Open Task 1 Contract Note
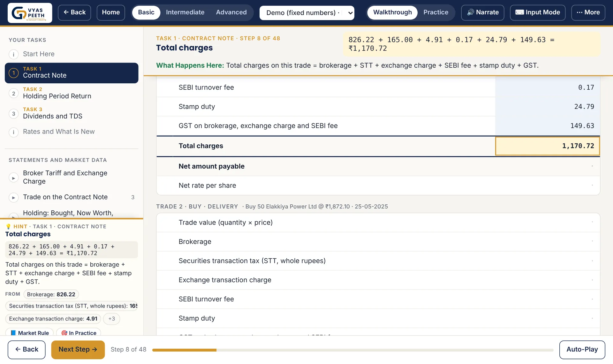613x364 pixels. click(72, 73)
